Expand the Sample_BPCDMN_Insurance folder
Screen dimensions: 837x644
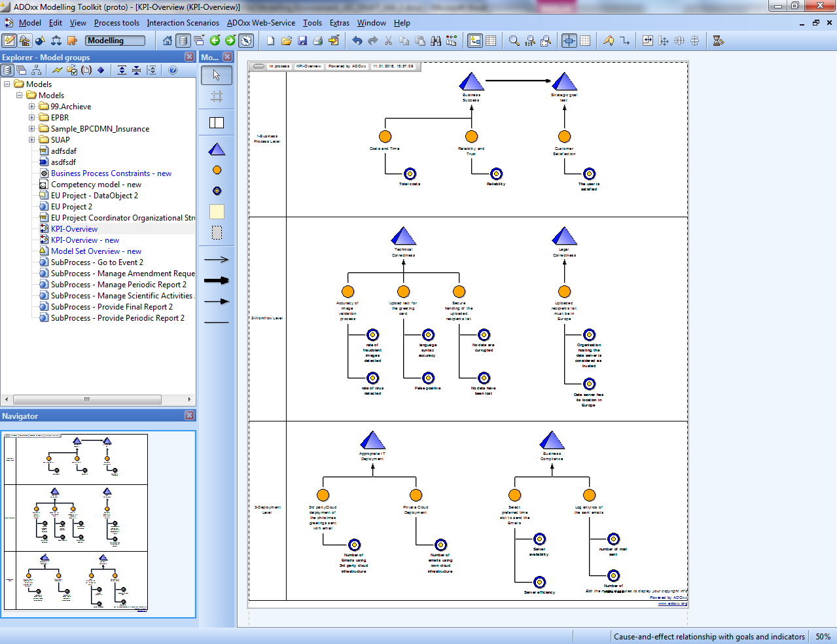click(x=31, y=129)
